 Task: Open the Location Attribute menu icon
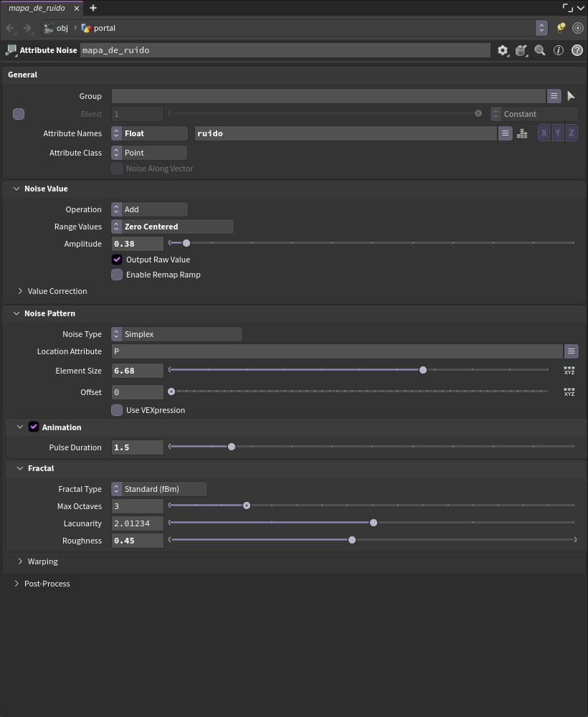(x=571, y=351)
